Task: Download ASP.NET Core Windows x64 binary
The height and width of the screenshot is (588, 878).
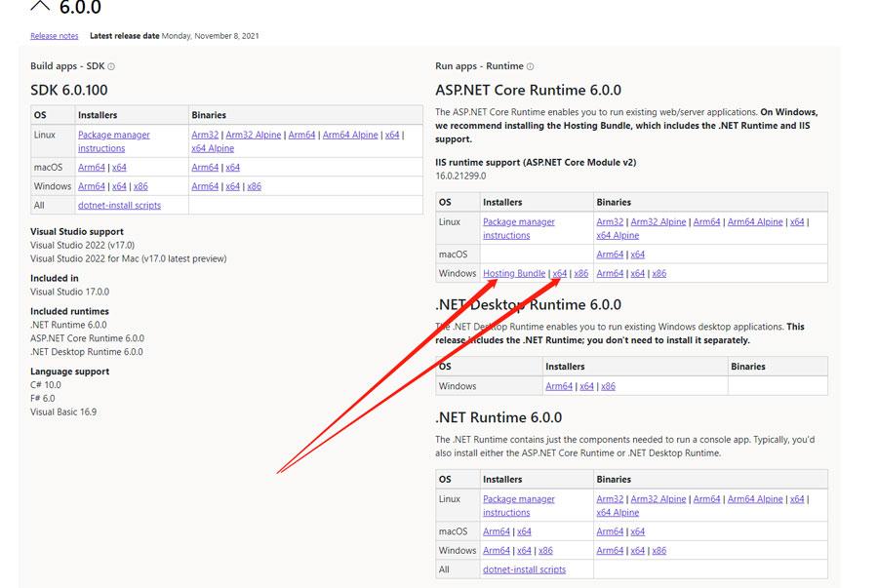Action: 638,274
